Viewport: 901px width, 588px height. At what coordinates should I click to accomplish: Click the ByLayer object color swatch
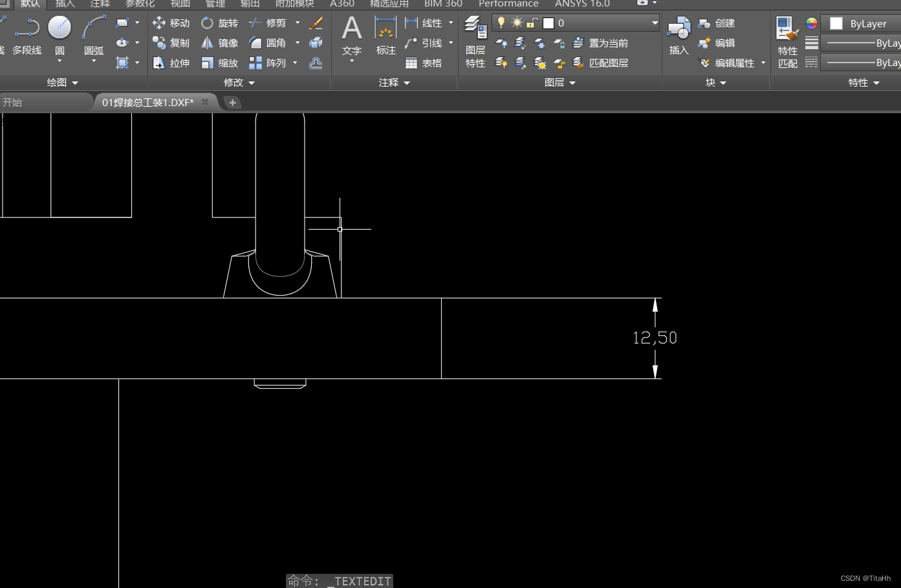[x=836, y=23]
